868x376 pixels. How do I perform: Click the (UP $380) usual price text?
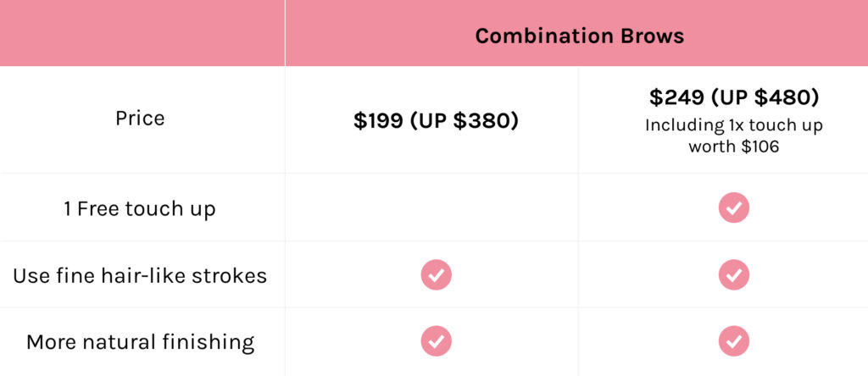click(464, 121)
